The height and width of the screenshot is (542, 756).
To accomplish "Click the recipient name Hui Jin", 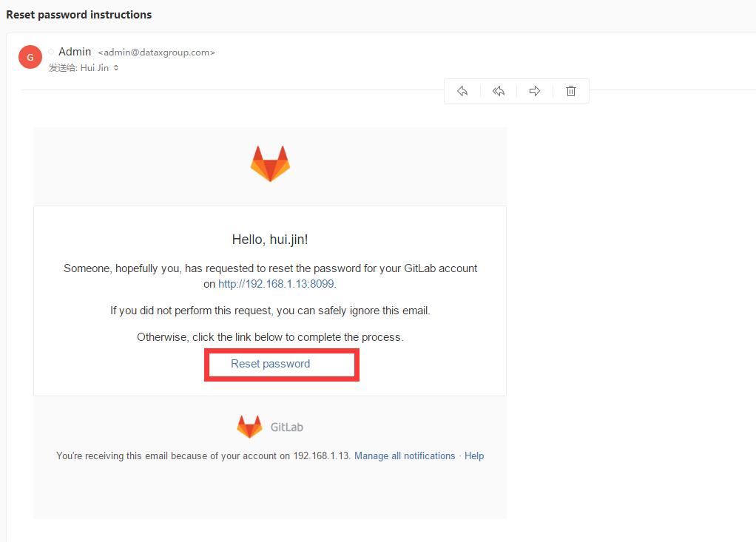I will 95,68.
